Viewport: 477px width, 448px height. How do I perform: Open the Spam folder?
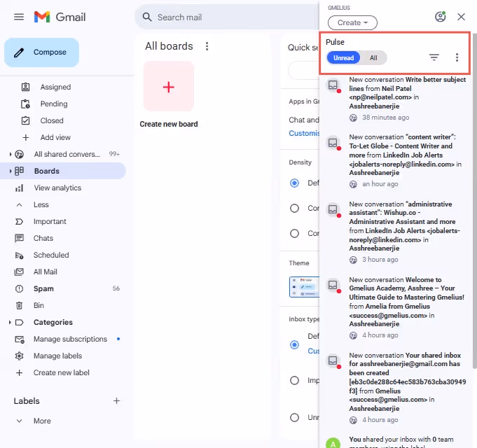43,288
